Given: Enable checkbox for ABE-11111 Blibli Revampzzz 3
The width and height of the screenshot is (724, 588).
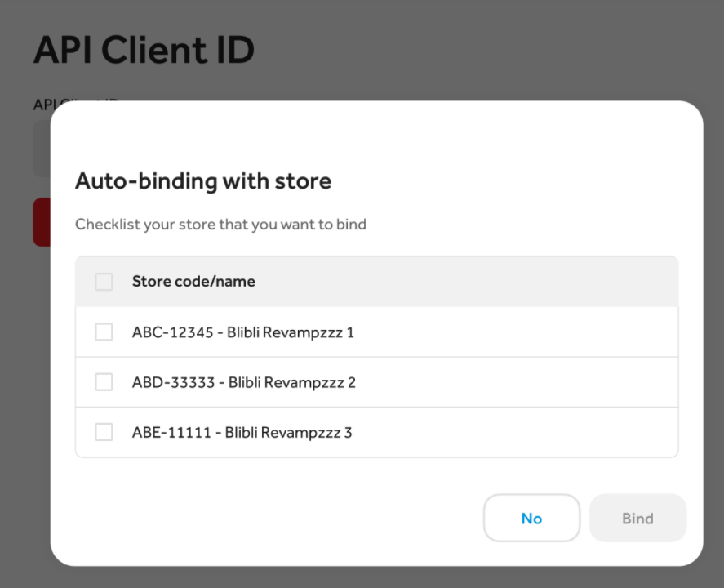Looking at the screenshot, I should 104,432.
